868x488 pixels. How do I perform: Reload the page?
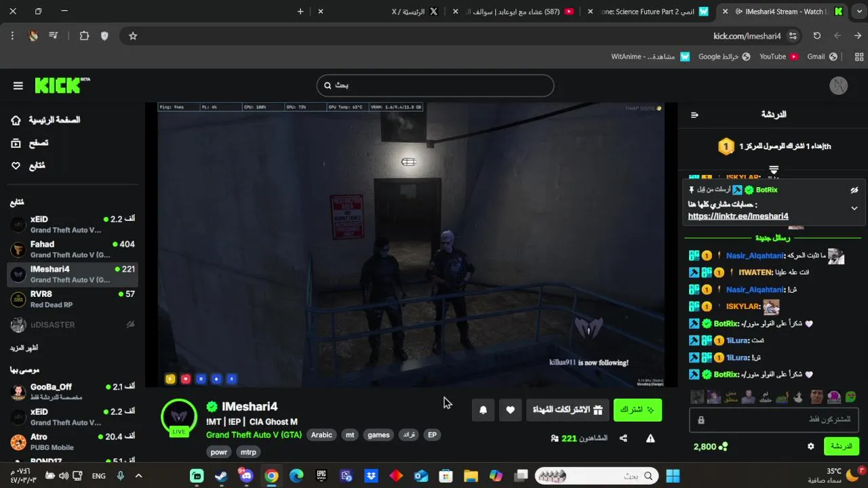pyautogui.click(x=817, y=36)
